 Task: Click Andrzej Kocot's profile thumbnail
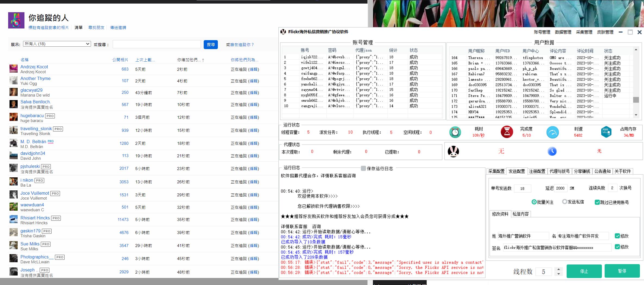(x=14, y=69)
